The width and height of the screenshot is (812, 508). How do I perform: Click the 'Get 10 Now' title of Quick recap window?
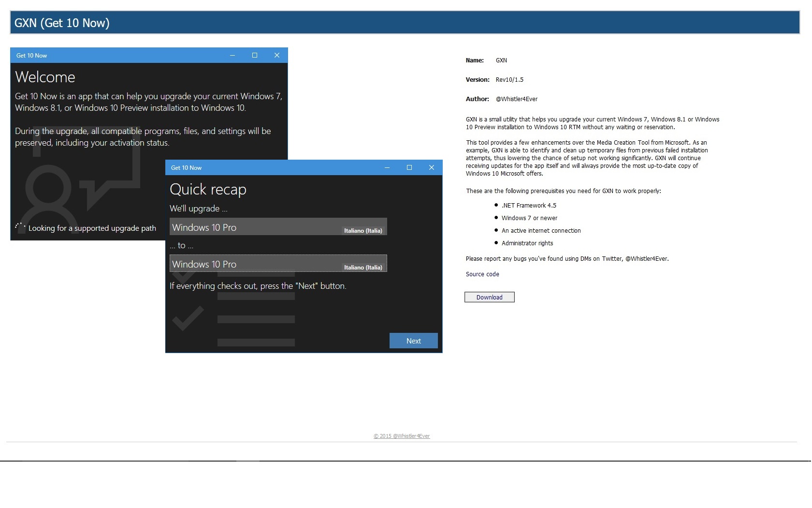[x=186, y=168]
